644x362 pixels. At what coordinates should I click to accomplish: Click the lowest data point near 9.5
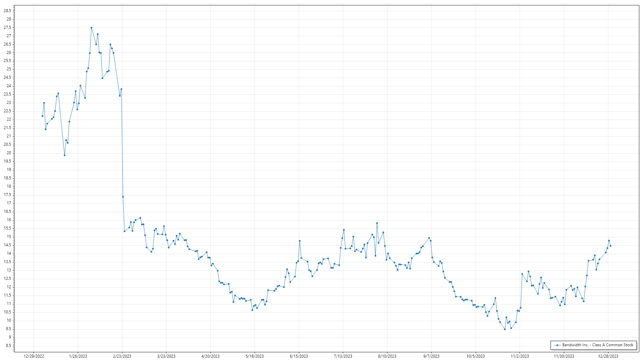[505, 329]
